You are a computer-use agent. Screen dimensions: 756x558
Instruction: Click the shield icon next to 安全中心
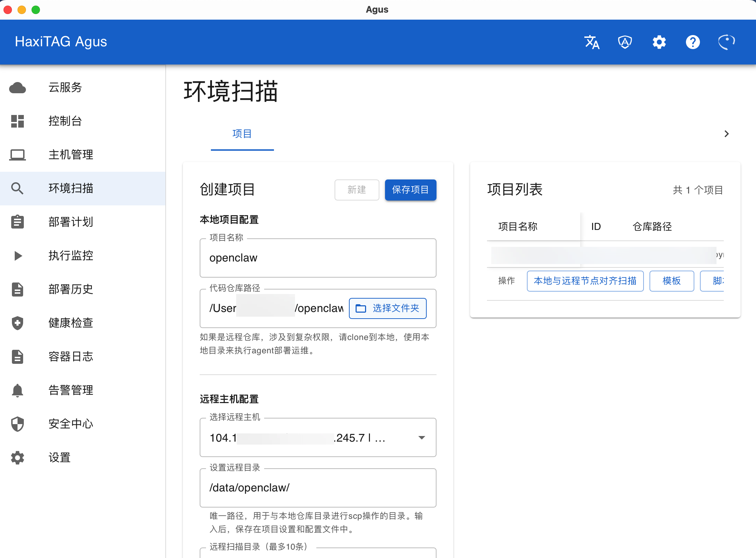tap(18, 424)
